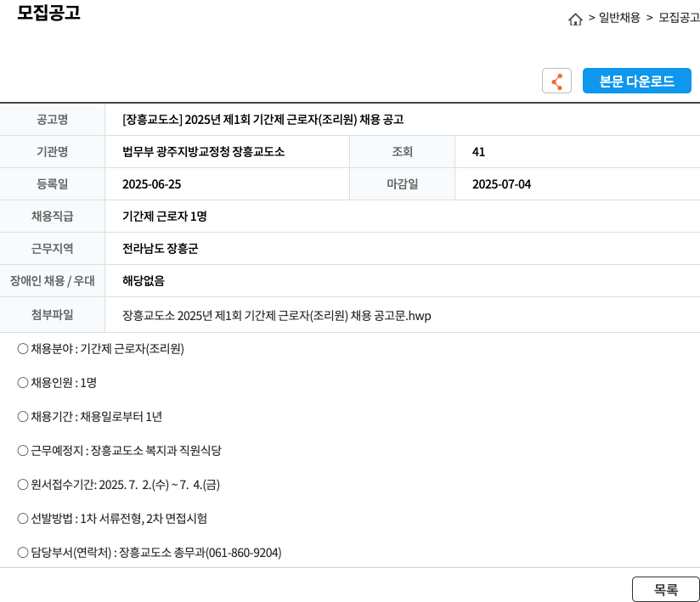
Task: Select the announcement title text
Action: (x=263, y=120)
